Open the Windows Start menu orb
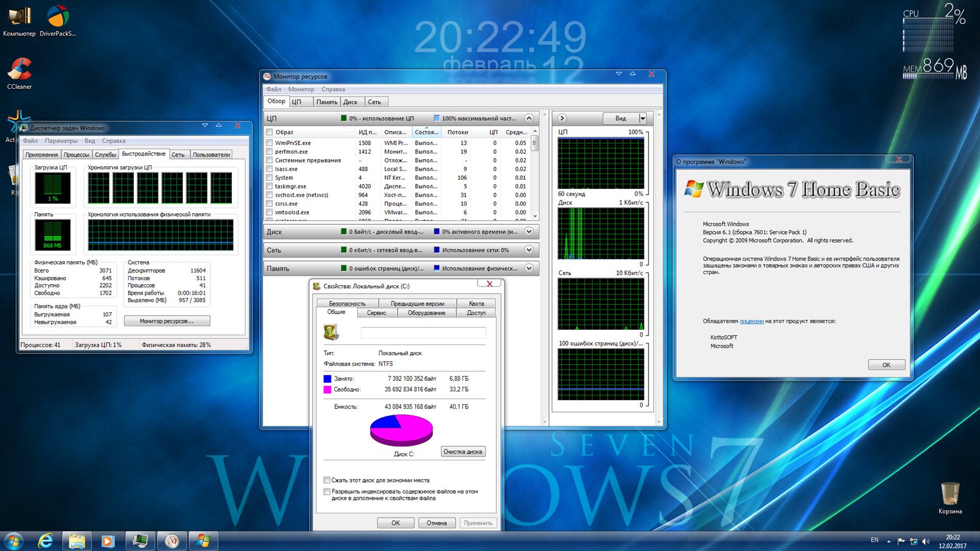The image size is (980, 551). 13,541
